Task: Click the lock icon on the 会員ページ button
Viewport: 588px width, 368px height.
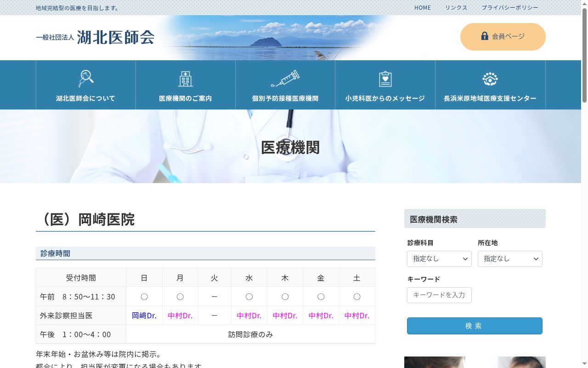Action: pyautogui.click(x=485, y=36)
